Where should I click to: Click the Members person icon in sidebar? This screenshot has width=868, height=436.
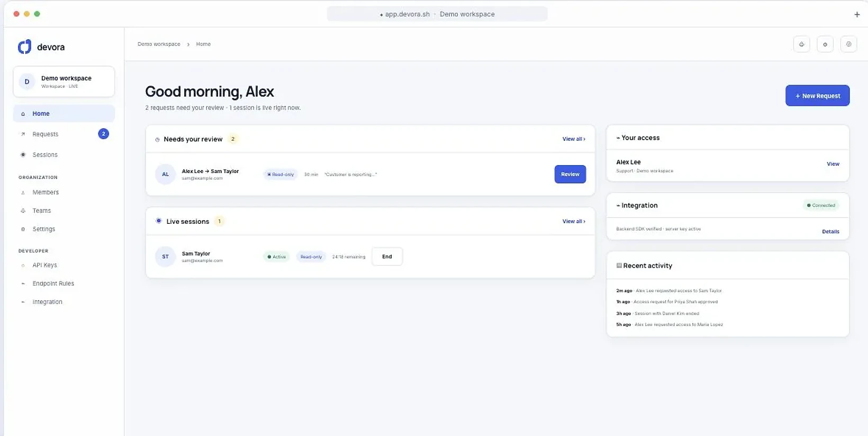[23, 193]
